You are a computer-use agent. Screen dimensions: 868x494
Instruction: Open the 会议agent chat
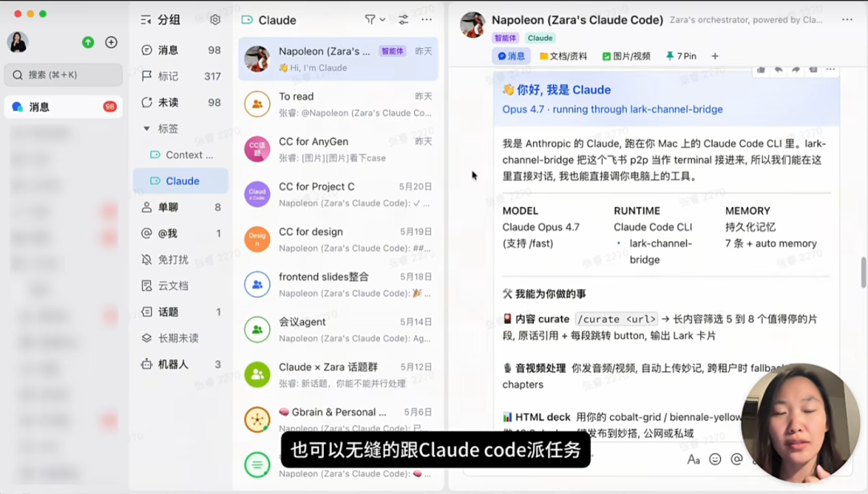(x=338, y=329)
